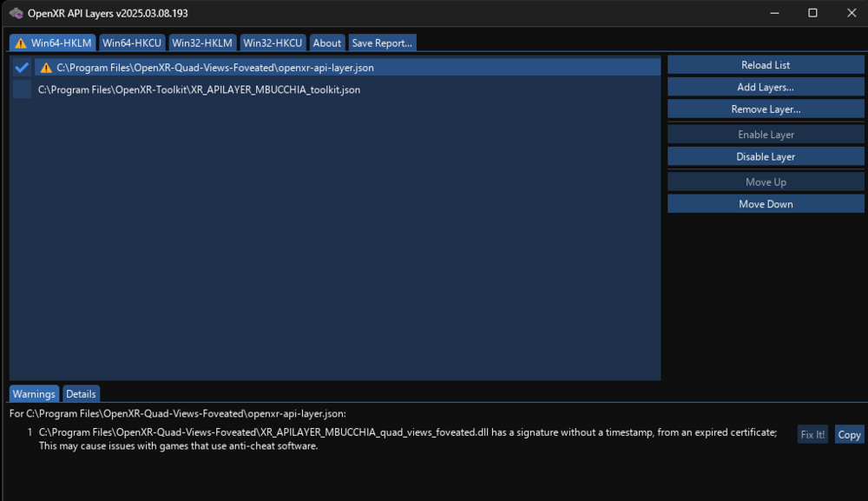Screen dimensions: 868x501
Task: Click the Move Down button
Action: pyautogui.click(x=766, y=204)
